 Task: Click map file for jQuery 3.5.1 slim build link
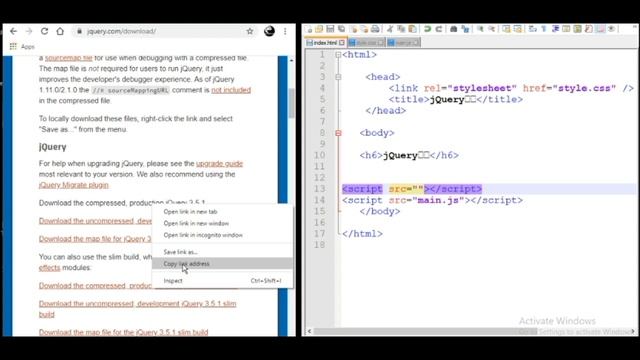[x=123, y=332]
